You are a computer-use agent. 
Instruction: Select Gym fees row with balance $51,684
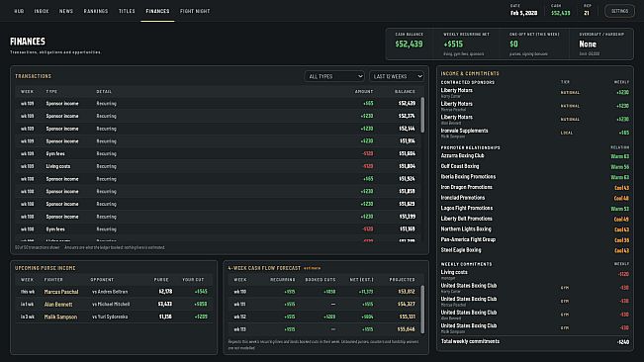218,153
